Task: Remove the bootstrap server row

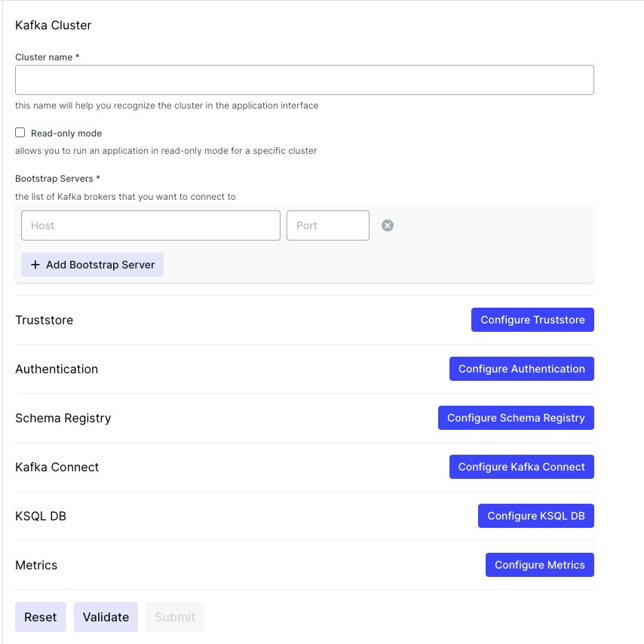Action: pyautogui.click(x=388, y=225)
